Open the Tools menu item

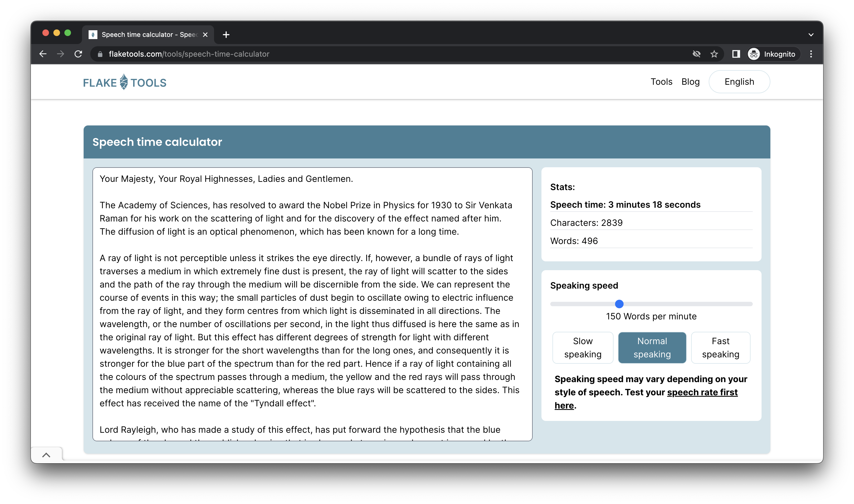click(661, 82)
